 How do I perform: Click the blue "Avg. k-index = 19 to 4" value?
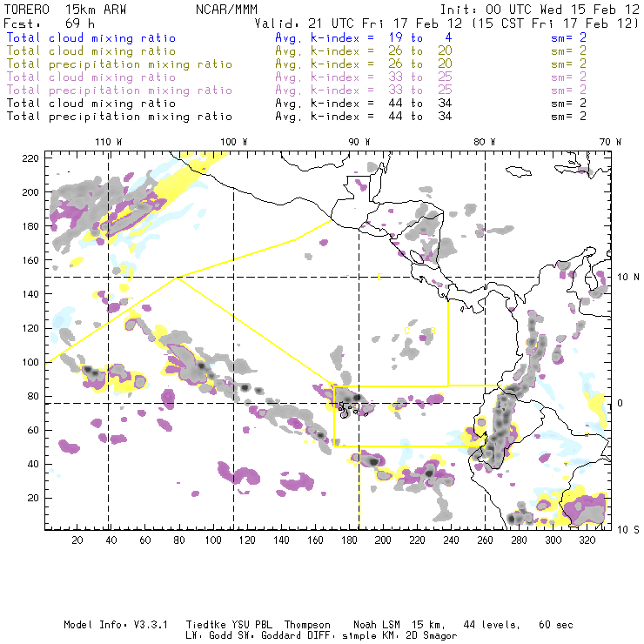tap(364, 37)
